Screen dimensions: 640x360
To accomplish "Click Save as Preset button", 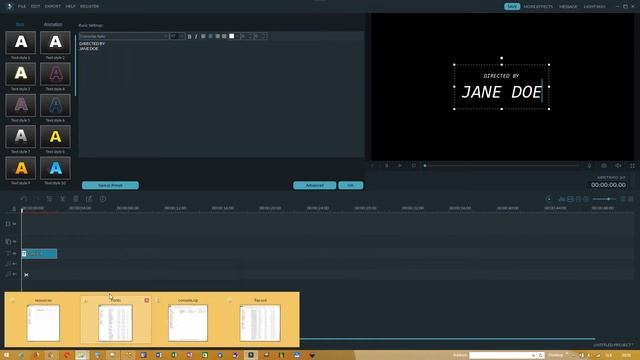I will [110, 185].
